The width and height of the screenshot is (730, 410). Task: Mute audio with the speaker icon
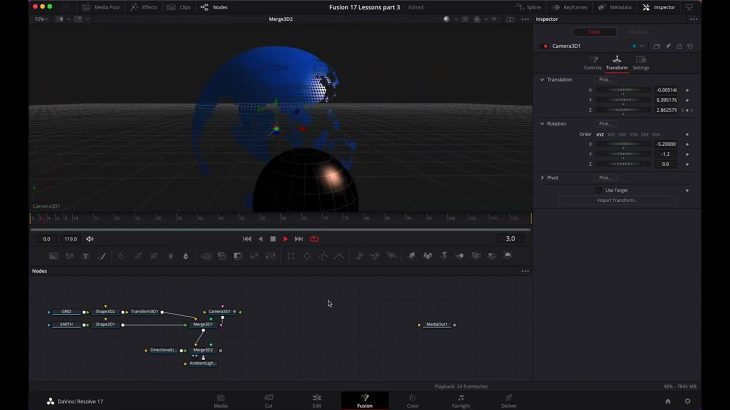coord(90,239)
